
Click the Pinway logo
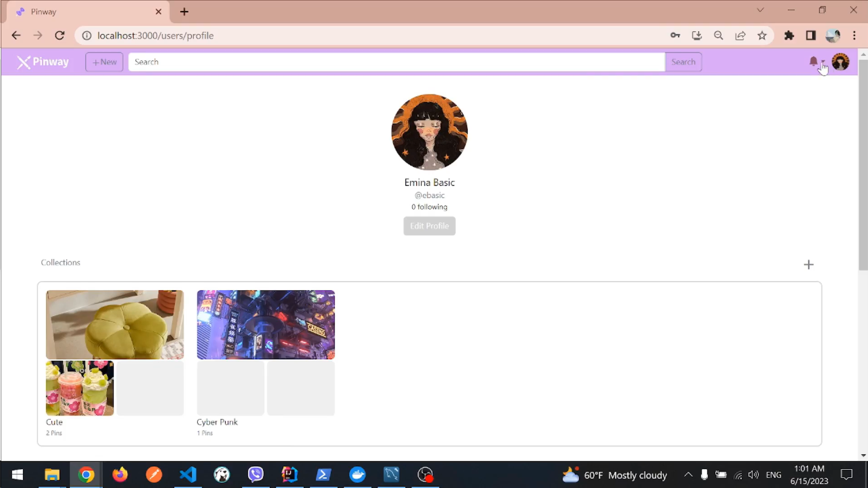click(x=42, y=62)
